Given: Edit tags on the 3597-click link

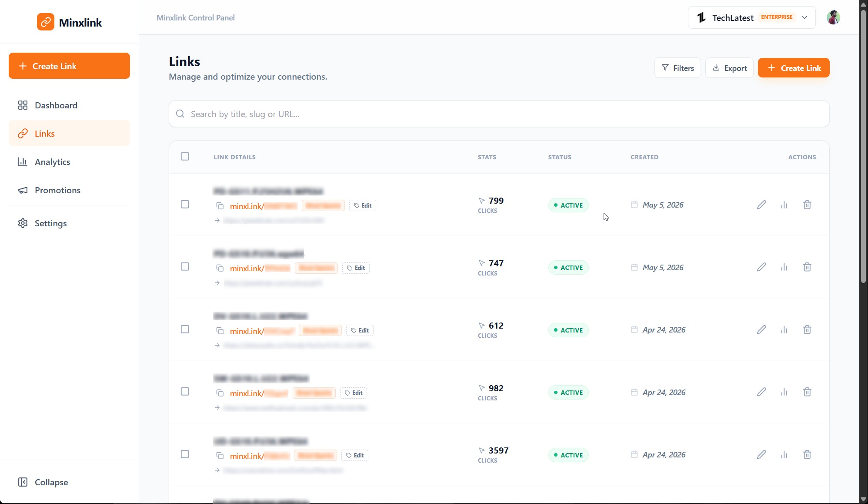Looking at the screenshot, I should coord(355,455).
